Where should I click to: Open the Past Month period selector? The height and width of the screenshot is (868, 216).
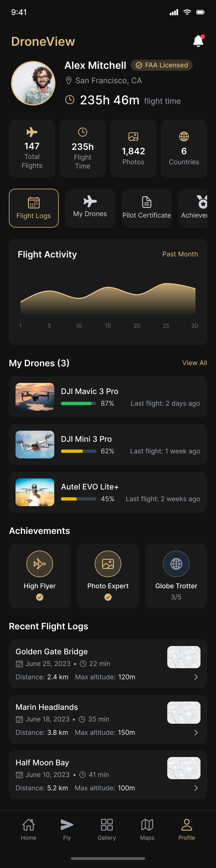(x=180, y=254)
